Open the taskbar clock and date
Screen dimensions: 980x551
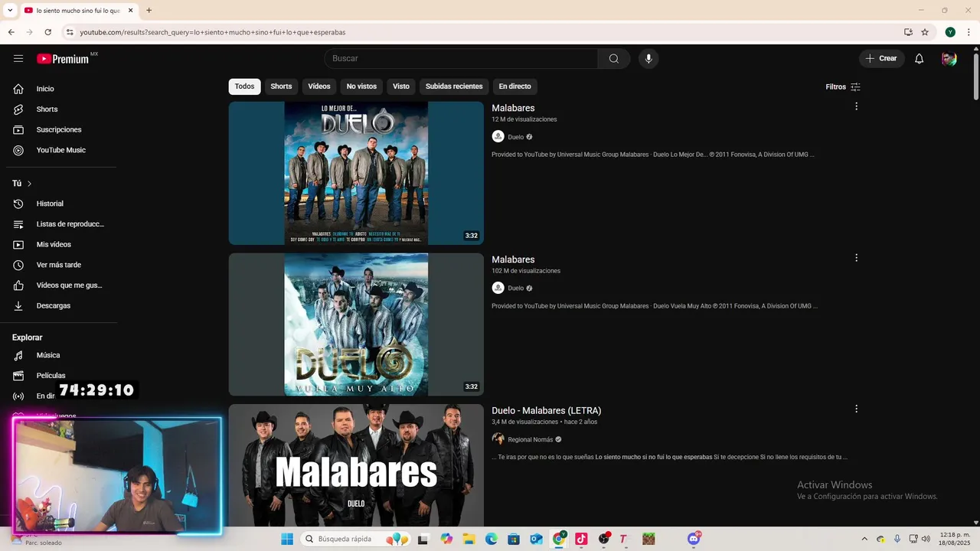(x=955, y=539)
